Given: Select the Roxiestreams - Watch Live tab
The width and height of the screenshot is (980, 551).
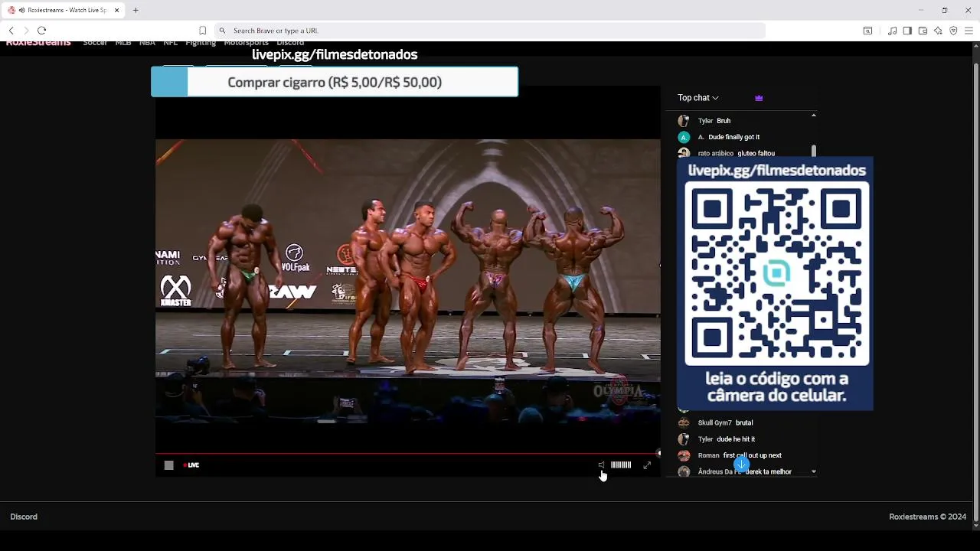Looking at the screenshot, I should [x=64, y=10].
